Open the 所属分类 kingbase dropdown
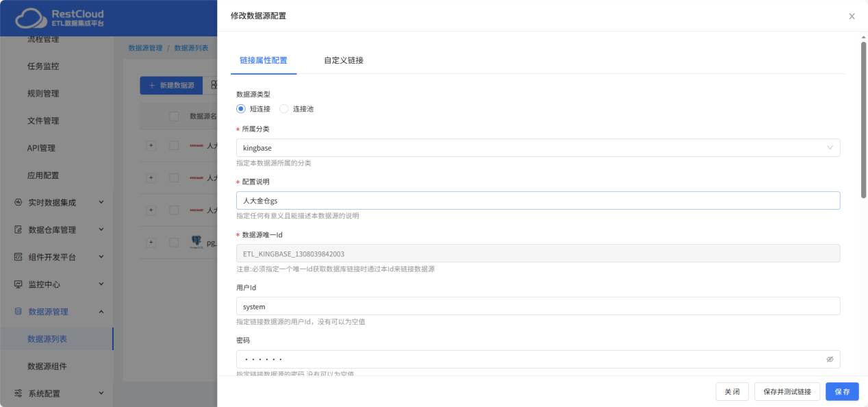 pos(537,148)
